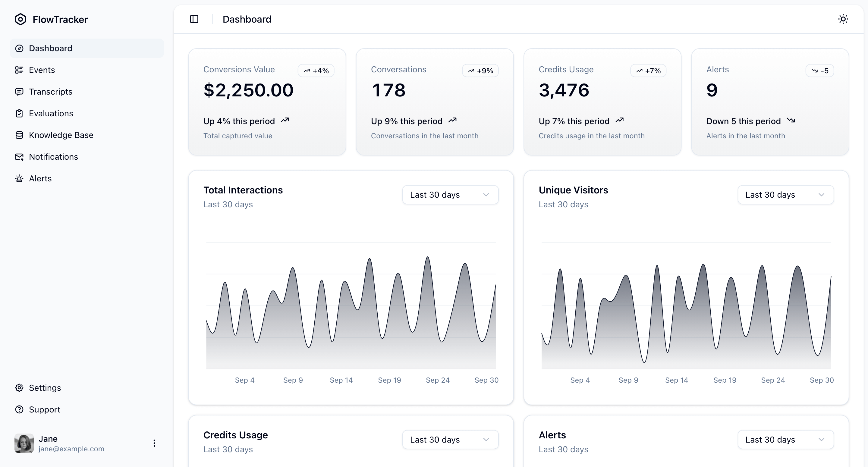Click the FlowTracker hexagon logo icon
Image resolution: width=868 pixels, height=467 pixels.
(x=20, y=19)
